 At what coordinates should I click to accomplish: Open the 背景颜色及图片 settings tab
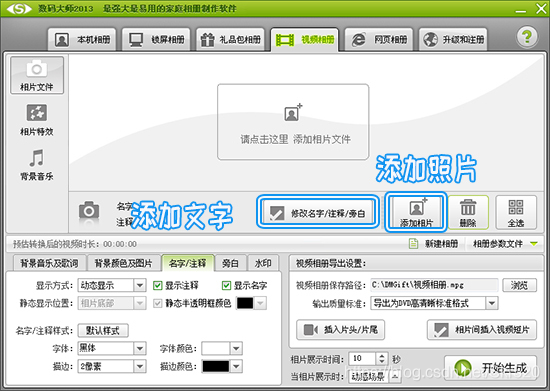(x=123, y=263)
